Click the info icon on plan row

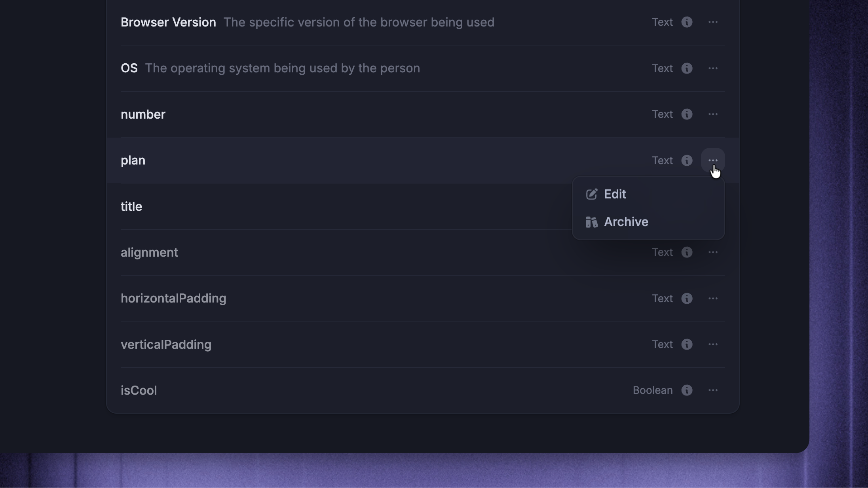point(687,161)
